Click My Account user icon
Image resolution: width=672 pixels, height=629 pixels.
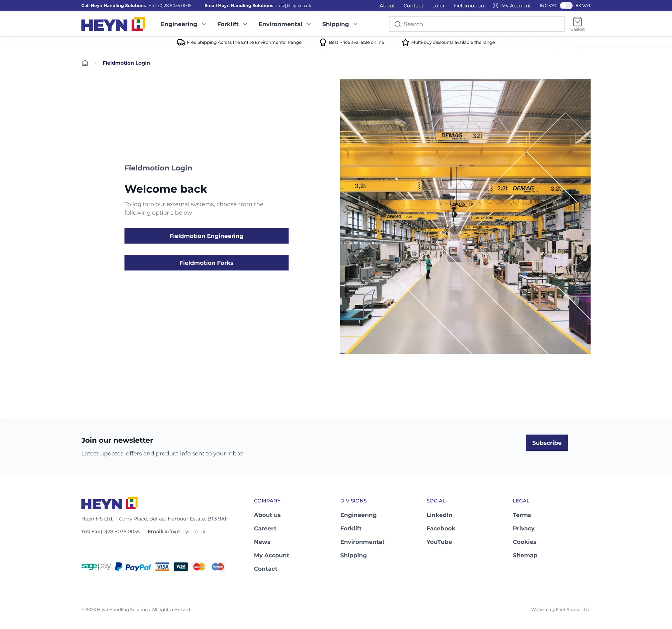coord(495,5)
